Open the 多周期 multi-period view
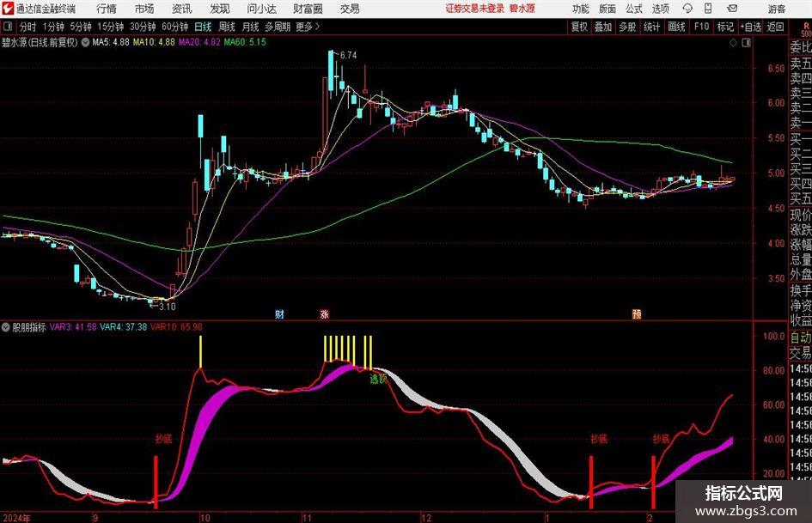 (278, 27)
